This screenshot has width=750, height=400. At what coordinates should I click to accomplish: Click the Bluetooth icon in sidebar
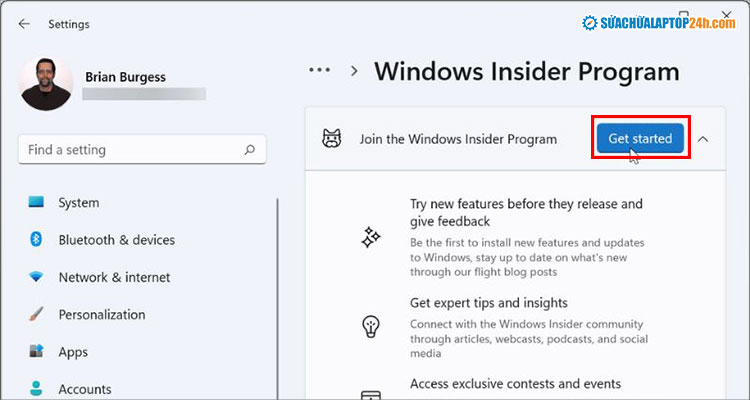[x=37, y=240]
